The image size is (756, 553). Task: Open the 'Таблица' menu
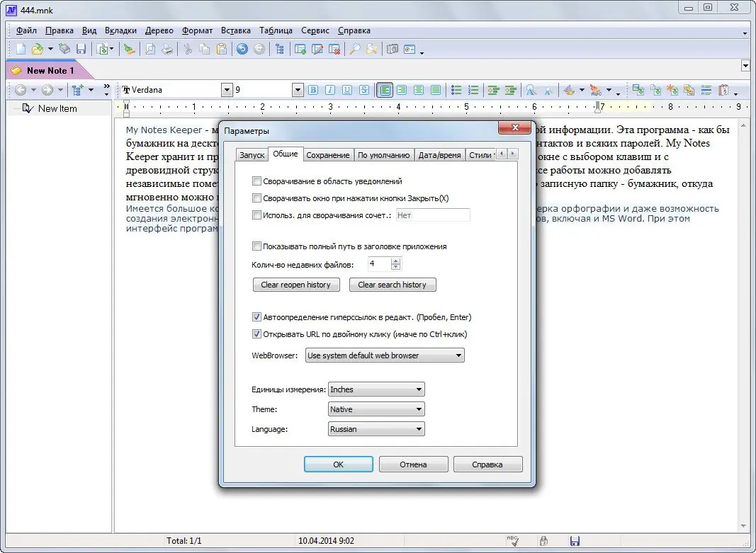pyautogui.click(x=276, y=30)
